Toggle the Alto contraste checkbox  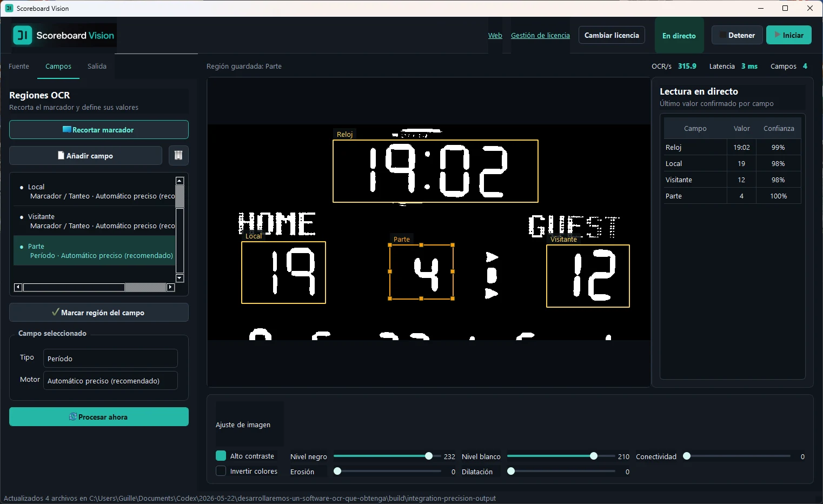[x=221, y=456]
